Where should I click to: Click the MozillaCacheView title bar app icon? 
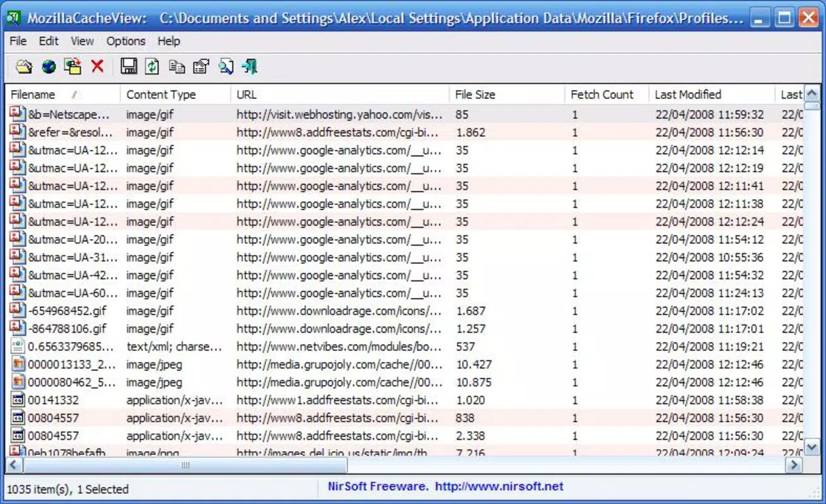[x=13, y=18]
